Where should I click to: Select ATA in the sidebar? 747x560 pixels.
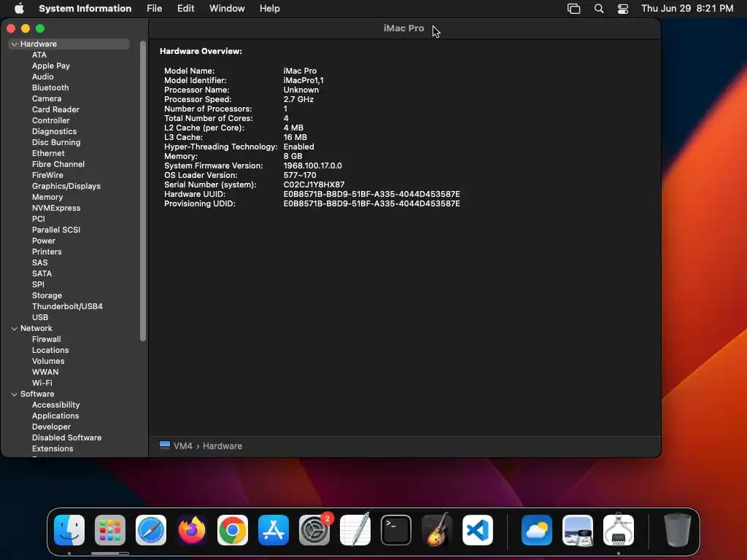pyautogui.click(x=39, y=55)
